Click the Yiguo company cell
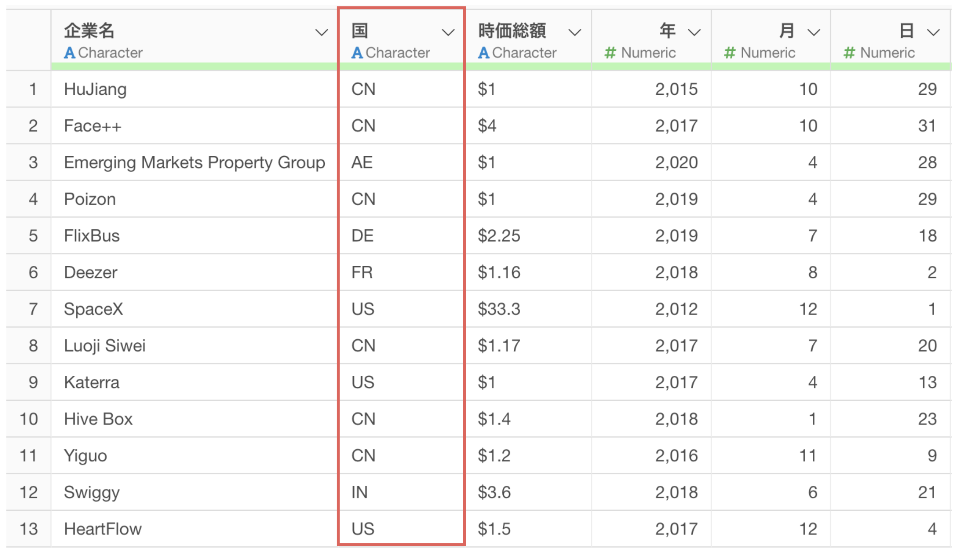Viewport: 980px width, 556px height. [194, 456]
